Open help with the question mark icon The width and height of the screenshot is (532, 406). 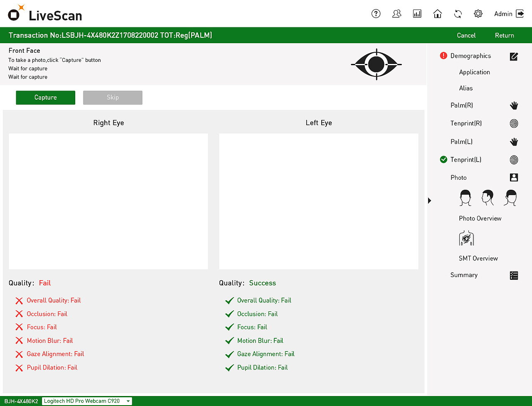(x=376, y=13)
